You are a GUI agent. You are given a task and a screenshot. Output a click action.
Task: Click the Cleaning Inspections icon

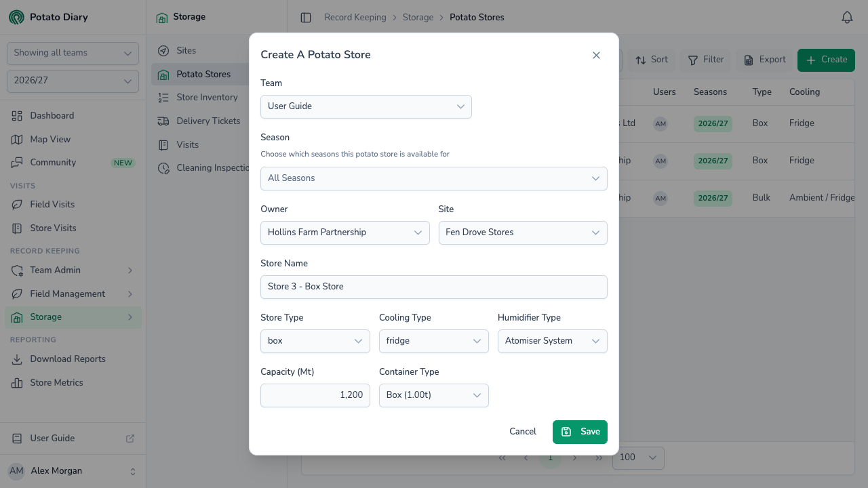[x=163, y=168]
